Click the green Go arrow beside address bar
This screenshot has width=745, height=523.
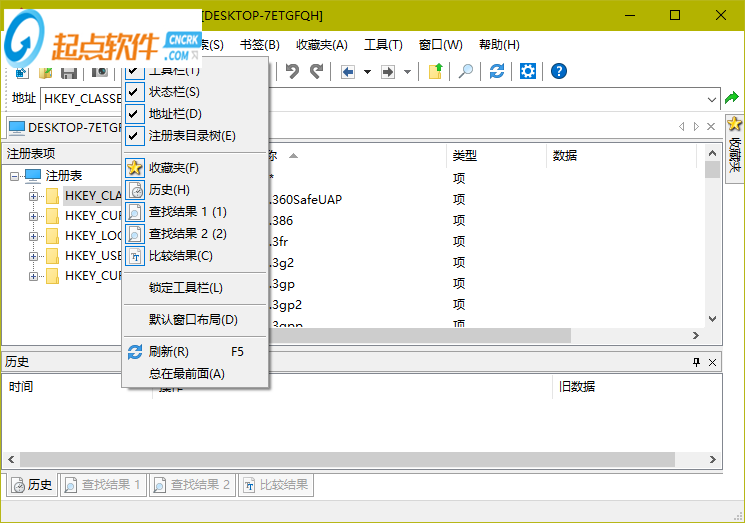pos(732,98)
